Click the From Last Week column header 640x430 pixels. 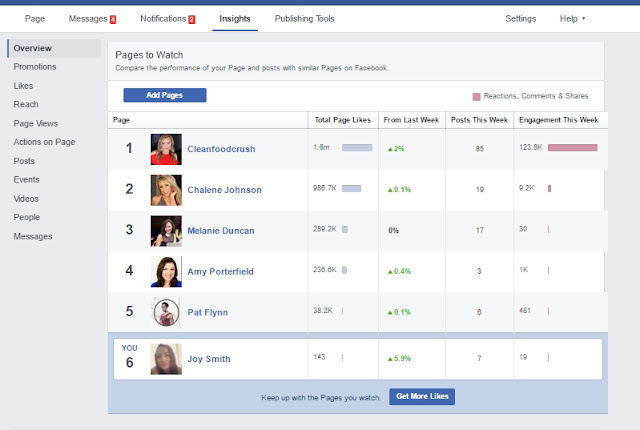click(x=411, y=120)
